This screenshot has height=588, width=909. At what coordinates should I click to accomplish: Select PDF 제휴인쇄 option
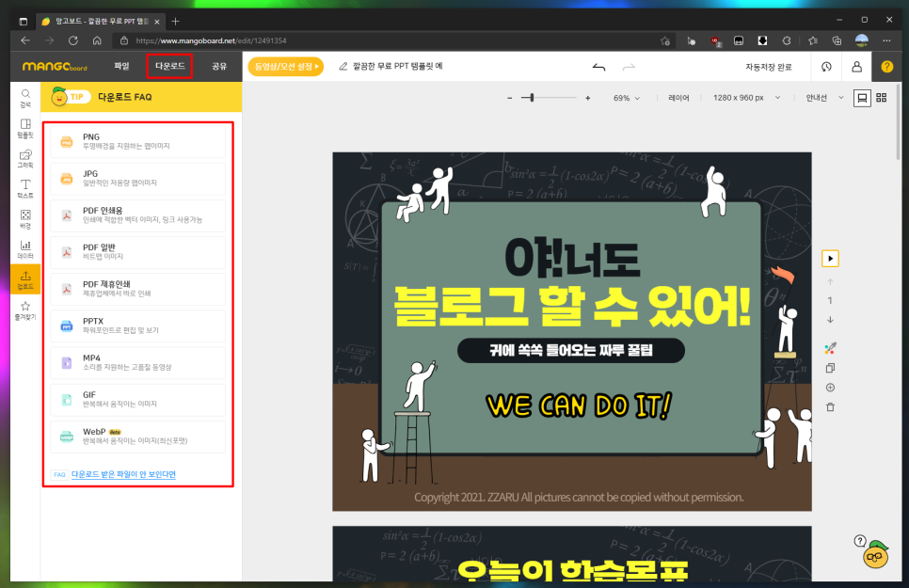(138, 290)
